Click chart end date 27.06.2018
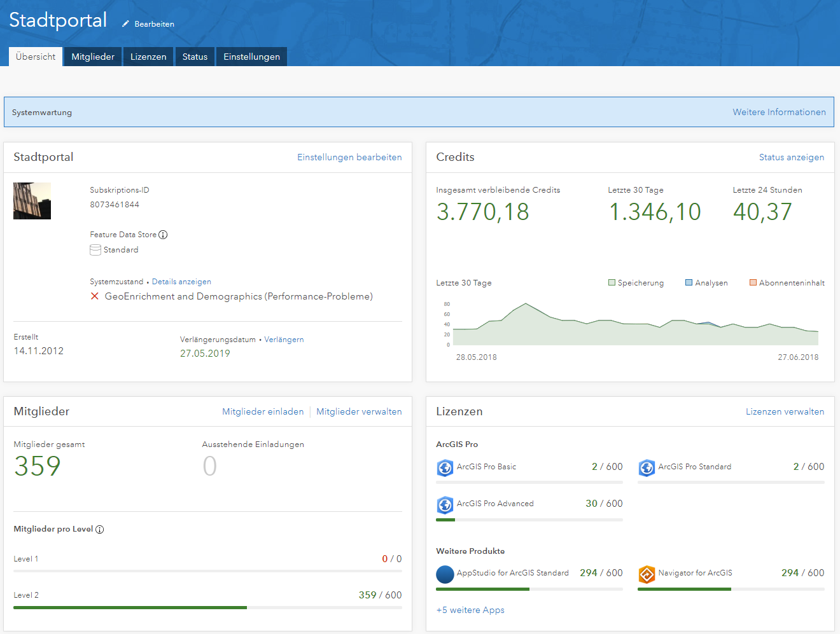Screen dimensions: 840x634 (798, 357)
